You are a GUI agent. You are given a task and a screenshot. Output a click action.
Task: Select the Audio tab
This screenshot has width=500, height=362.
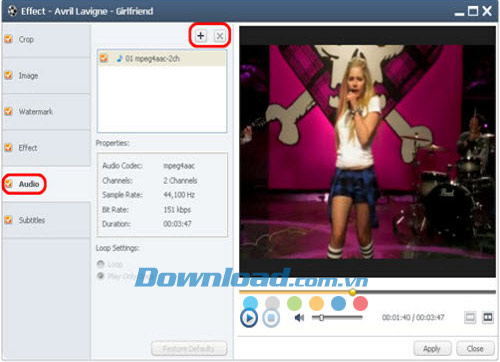tap(46, 184)
